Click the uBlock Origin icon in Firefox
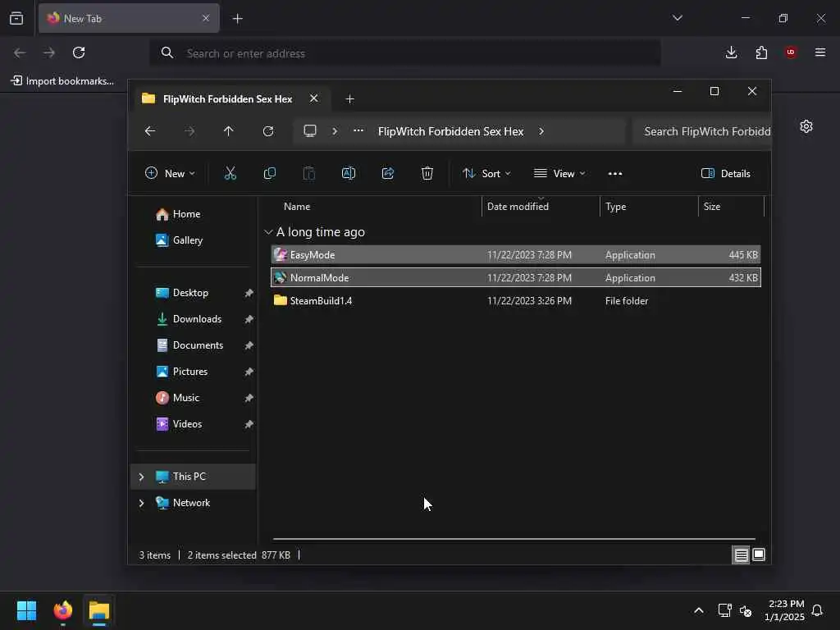This screenshot has width=840, height=630. (791, 52)
